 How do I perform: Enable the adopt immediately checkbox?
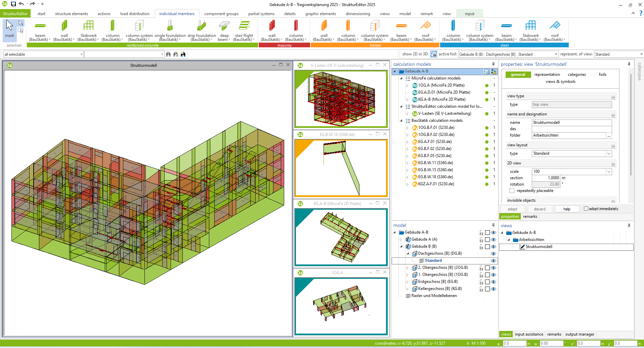point(586,209)
